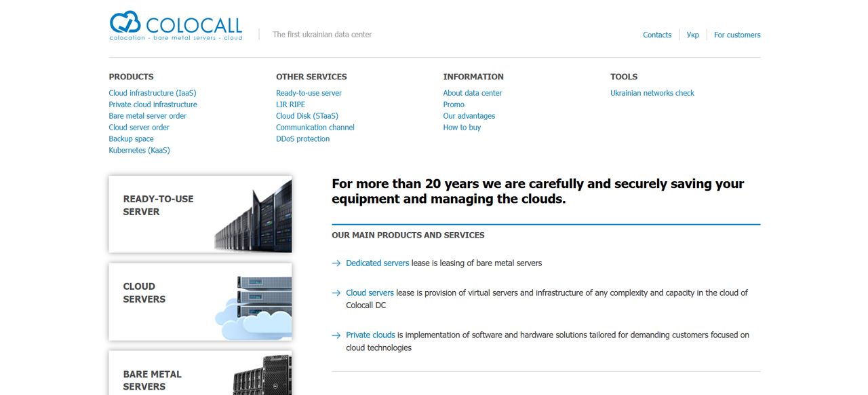Open Cloud Disk (STaaS)
This screenshot has width=868, height=395.
click(307, 116)
